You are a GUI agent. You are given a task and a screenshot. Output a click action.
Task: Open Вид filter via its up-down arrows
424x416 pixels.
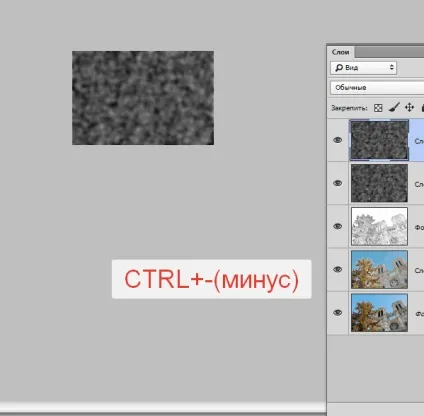point(392,68)
